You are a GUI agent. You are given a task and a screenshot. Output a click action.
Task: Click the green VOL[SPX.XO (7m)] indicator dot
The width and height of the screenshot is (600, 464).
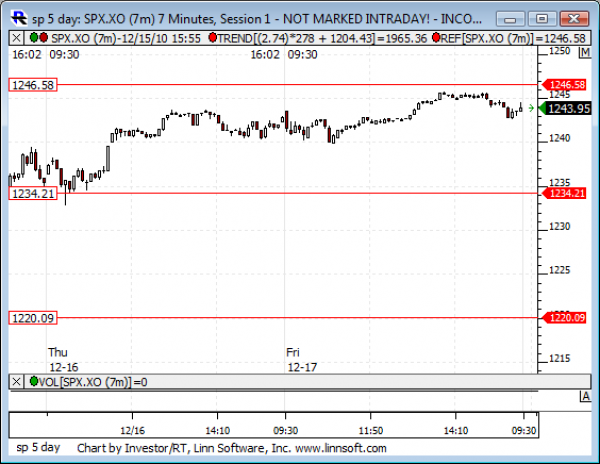point(34,381)
